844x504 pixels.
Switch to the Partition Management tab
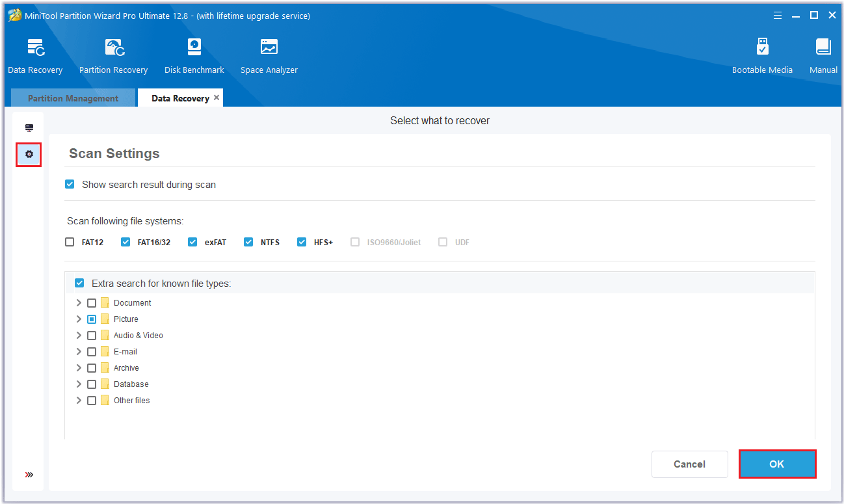tap(73, 98)
